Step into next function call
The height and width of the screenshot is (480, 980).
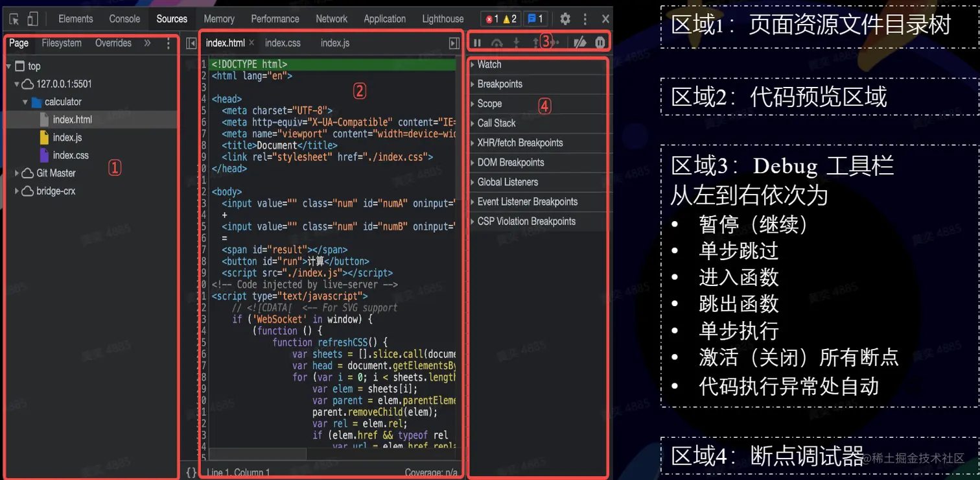517,43
